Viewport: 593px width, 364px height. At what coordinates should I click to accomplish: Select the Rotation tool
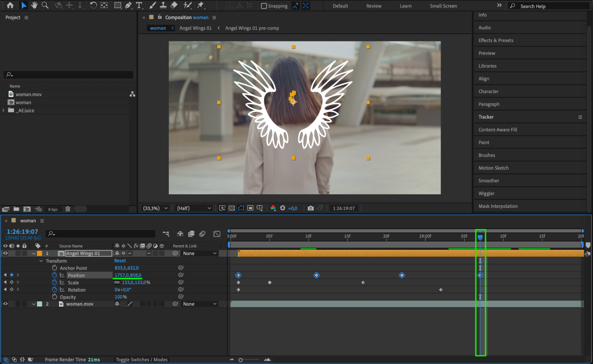(x=93, y=5)
